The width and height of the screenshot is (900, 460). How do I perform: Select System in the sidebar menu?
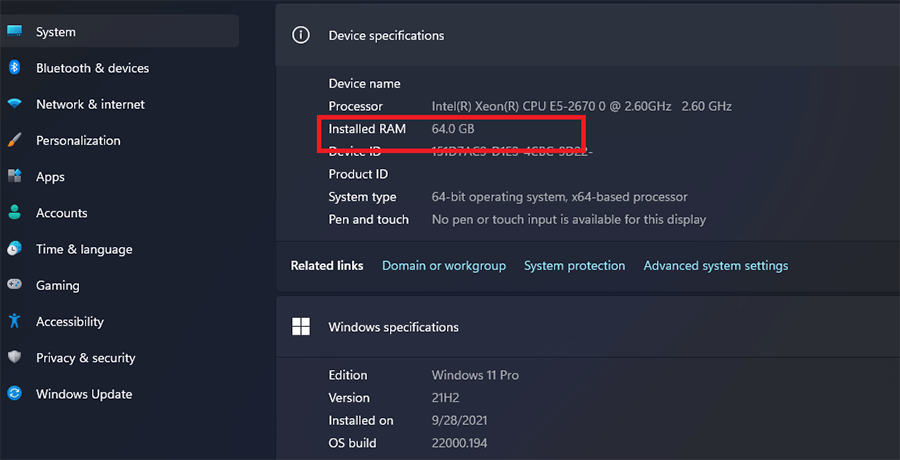(x=56, y=32)
